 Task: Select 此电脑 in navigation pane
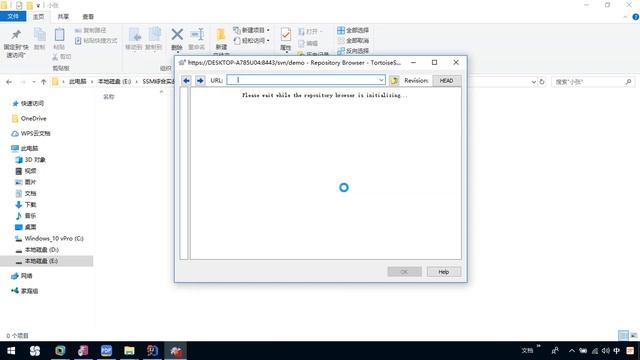29,148
